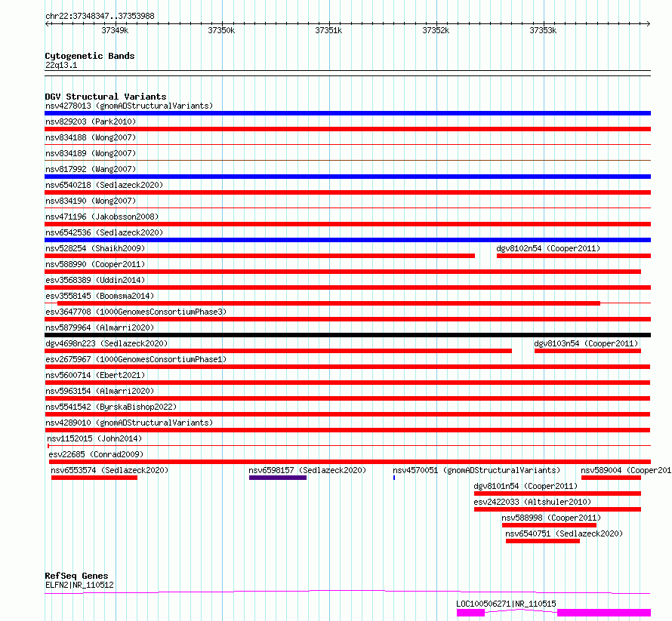Select the nsv829203 (Park2010) variant label

coord(91,121)
